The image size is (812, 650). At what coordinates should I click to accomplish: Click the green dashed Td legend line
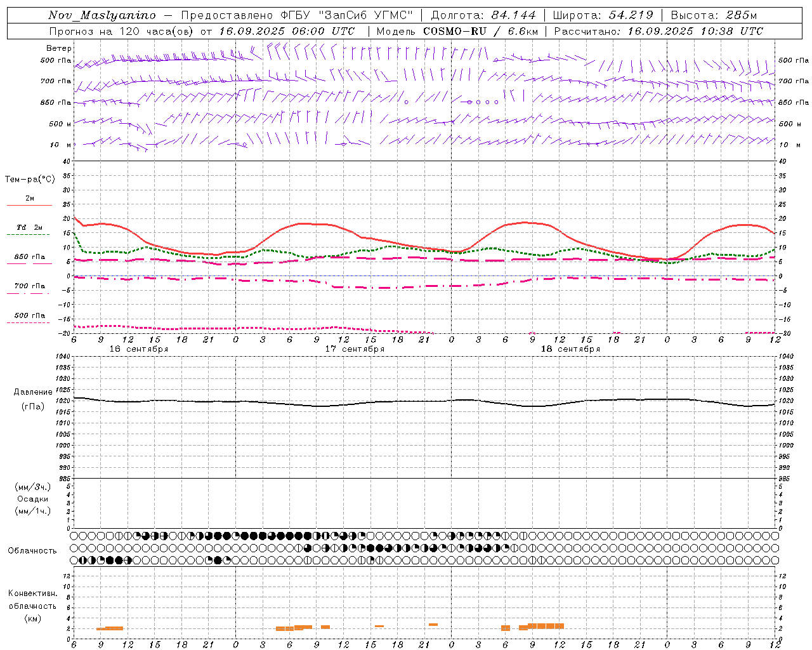(x=29, y=234)
